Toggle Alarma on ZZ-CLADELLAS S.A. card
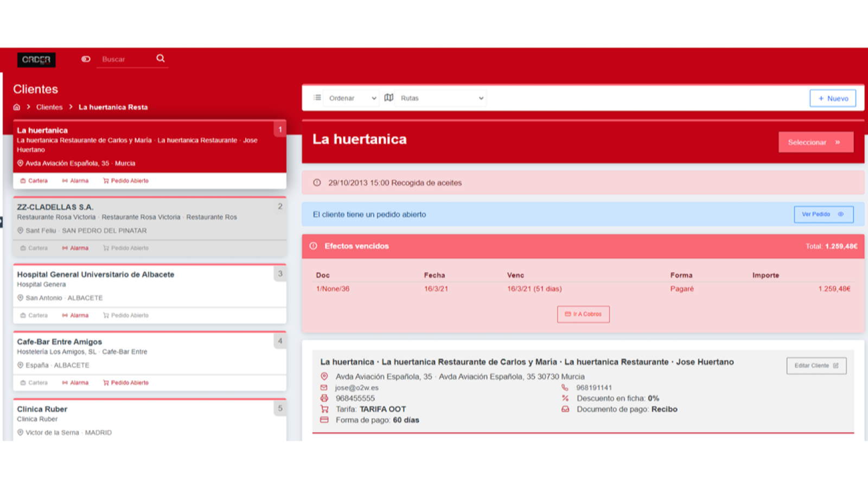 click(75, 248)
